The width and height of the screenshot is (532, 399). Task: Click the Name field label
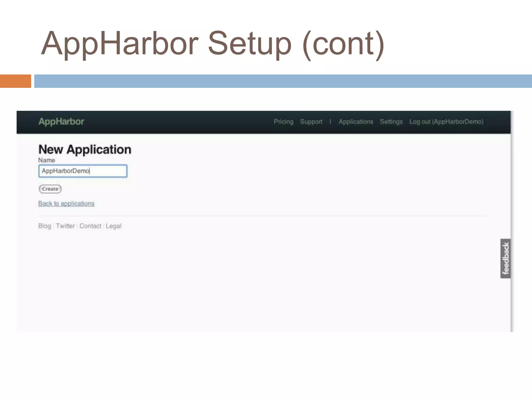pos(47,160)
